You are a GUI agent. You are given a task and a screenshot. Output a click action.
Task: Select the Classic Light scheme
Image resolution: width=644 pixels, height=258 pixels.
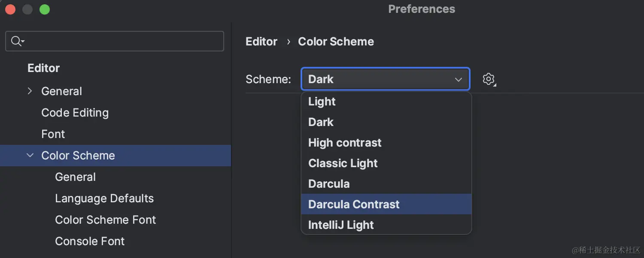click(343, 163)
